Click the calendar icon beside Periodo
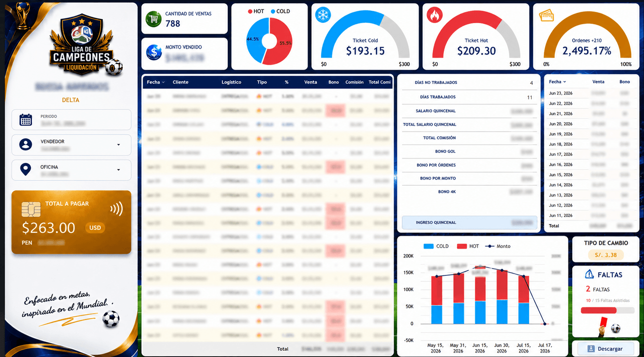Image resolution: width=644 pixels, height=357 pixels. pos(26,120)
